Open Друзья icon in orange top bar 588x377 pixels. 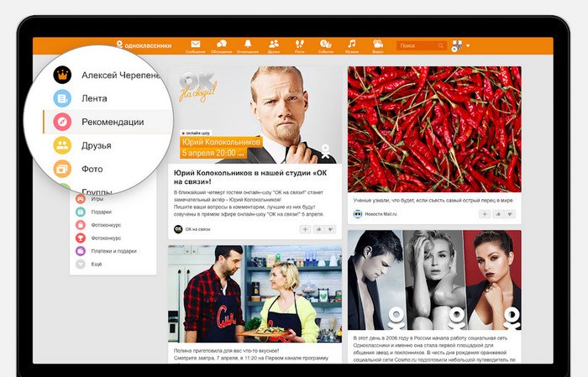274,44
